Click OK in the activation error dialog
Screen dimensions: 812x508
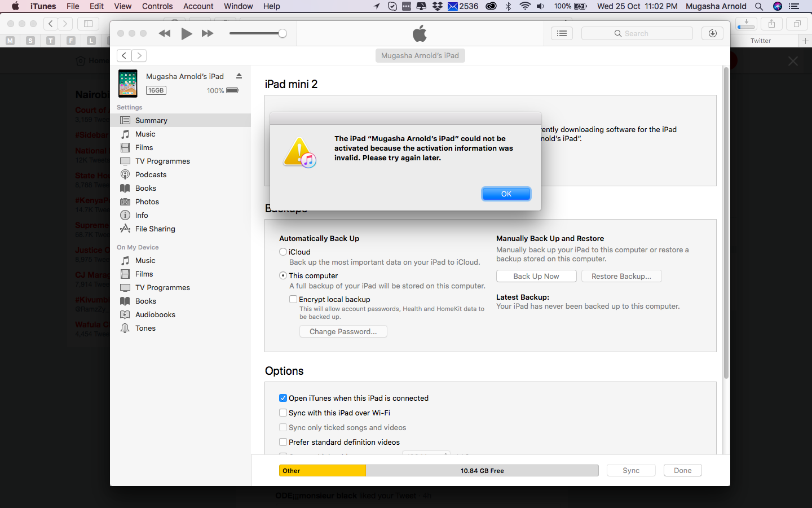click(x=506, y=194)
